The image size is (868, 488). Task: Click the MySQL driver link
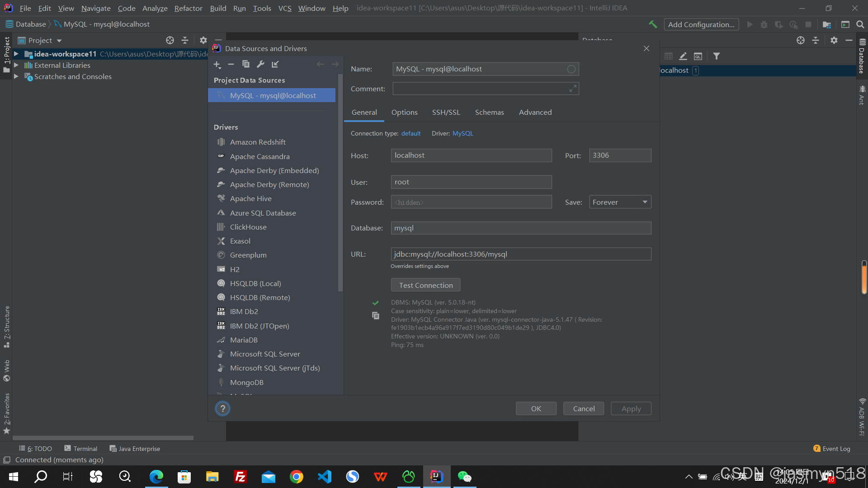tap(462, 134)
